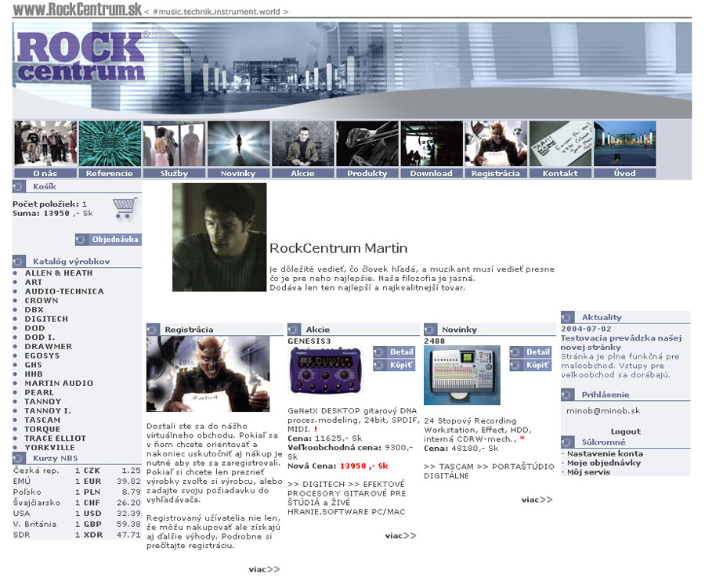Open the DBX catalog entry
This screenshot has width=705, height=588.
coord(34,310)
